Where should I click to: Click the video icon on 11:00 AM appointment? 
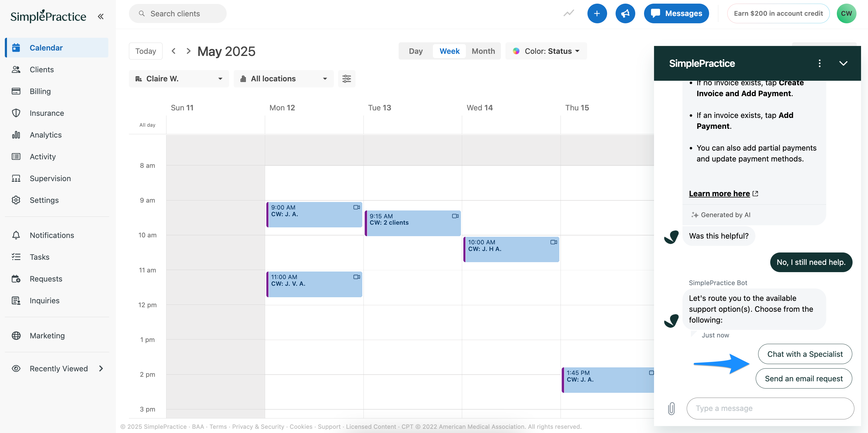tap(357, 277)
